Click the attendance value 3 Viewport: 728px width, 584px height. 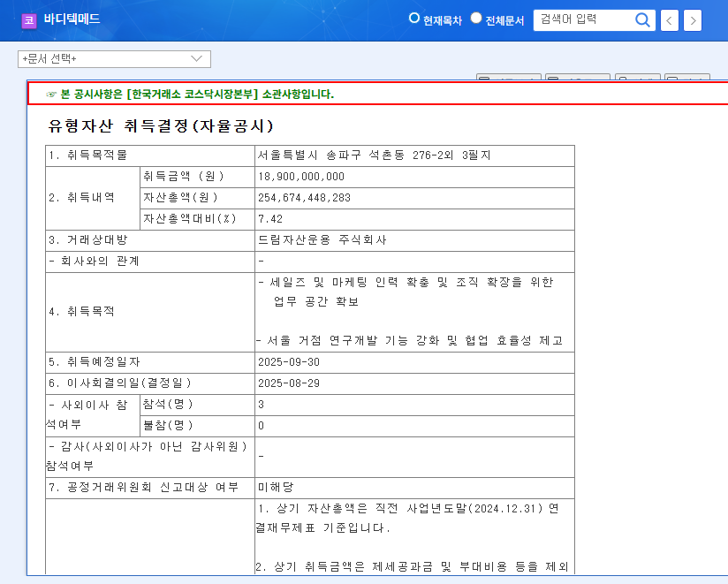pos(261,405)
